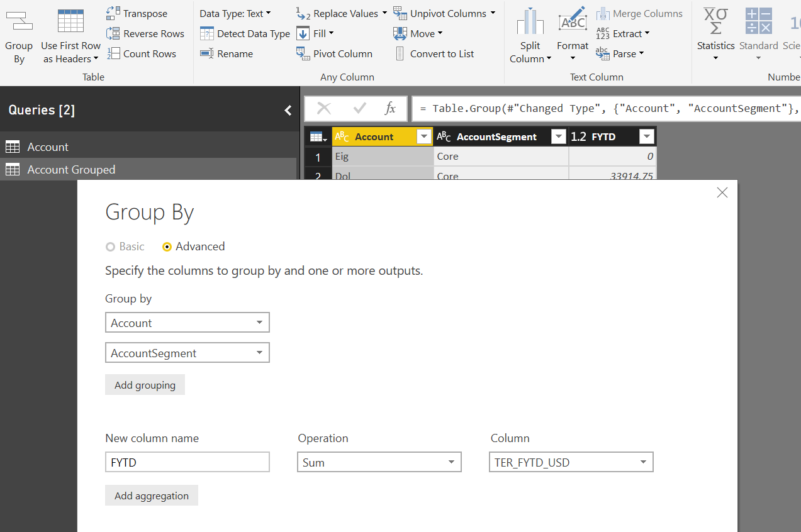Viewport: 801px width, 532px height.
Task: Open the Fill options
Action: [315, 33]
